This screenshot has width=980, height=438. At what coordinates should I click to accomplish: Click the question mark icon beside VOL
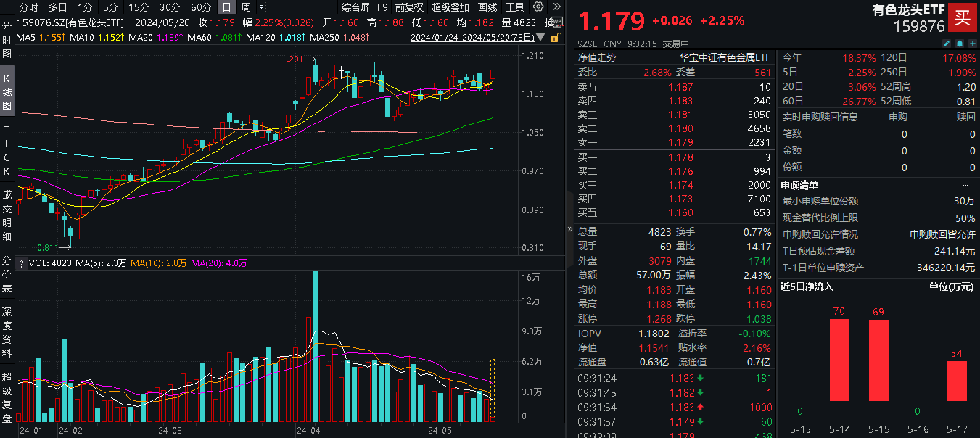[x=22, y=263]
